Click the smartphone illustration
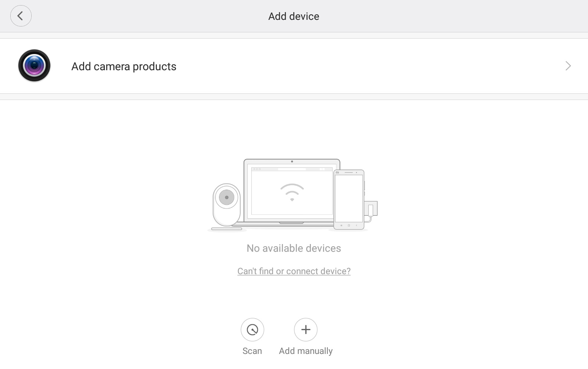588x369 pixels. (x=349, y=199)
